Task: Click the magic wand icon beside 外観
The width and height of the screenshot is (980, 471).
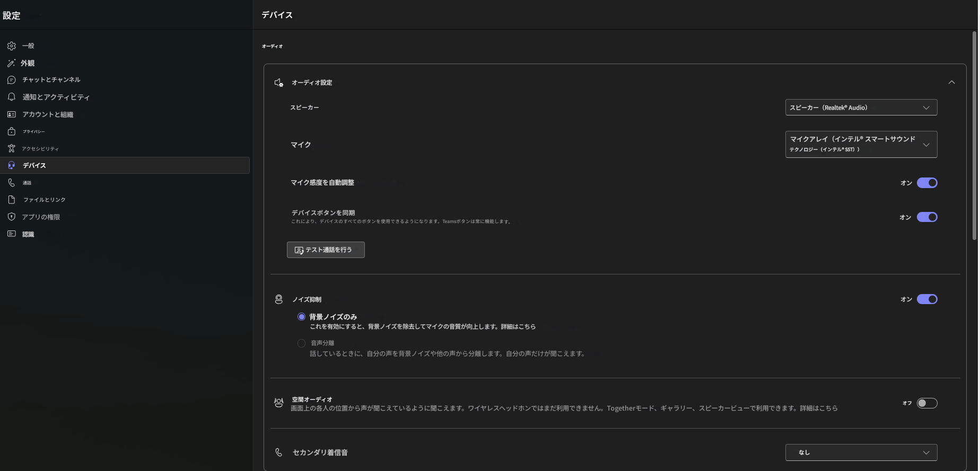Action: tap(11, 63)
